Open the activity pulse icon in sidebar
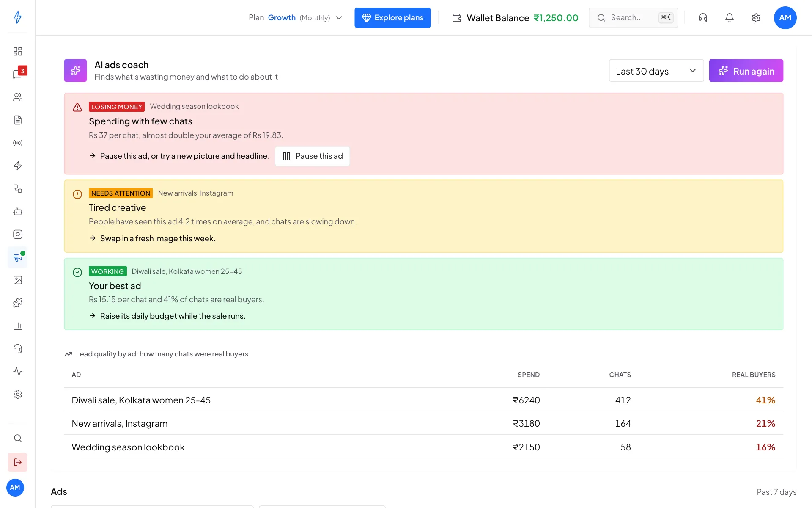812x508 pixels. [x=17, y=371]
